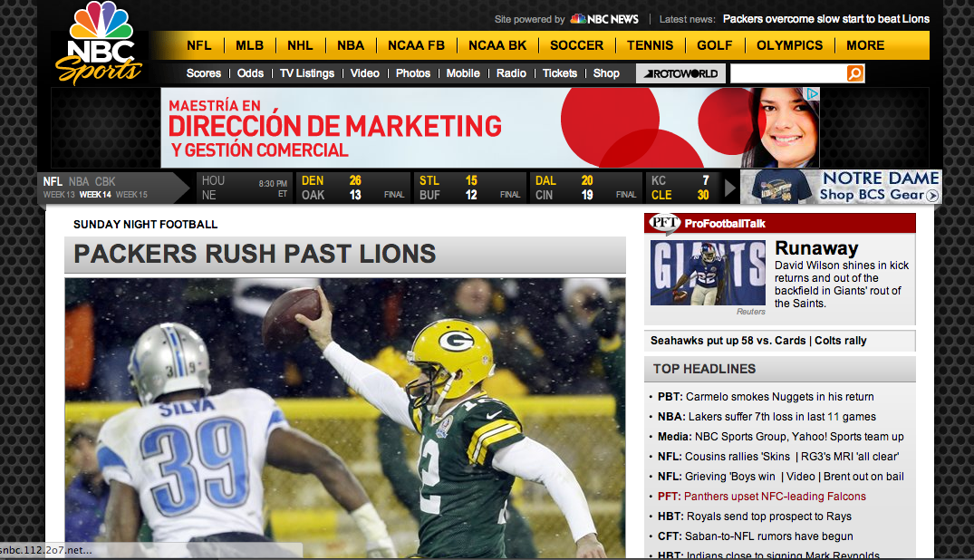Open Royals send top prospect to Rays
This screenshot has height=560, width=974.
[769, 516]
